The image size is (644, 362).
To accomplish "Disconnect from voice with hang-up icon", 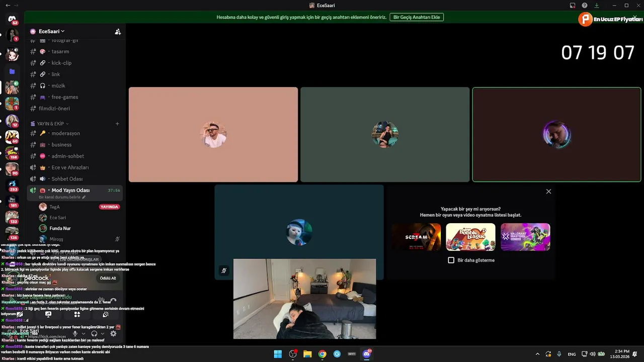I will (x=113, y=300).
